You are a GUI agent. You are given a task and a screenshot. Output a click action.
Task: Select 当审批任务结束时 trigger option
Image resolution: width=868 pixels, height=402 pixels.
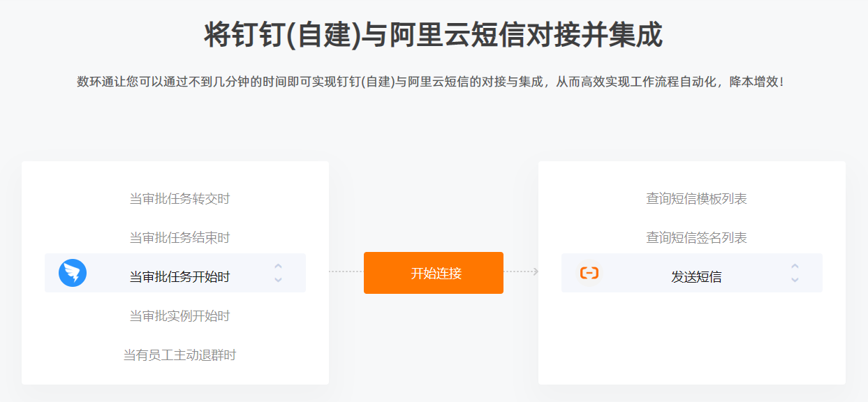tap(179, 238)
